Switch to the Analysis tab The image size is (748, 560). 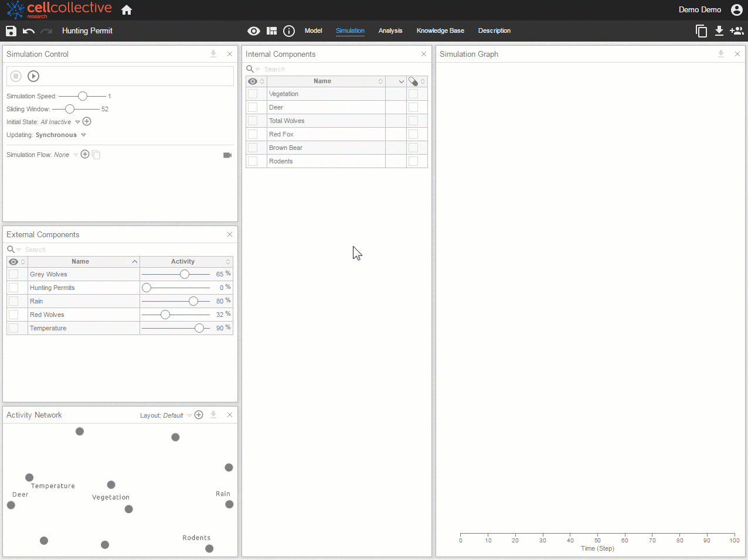(x=390, y=30)
